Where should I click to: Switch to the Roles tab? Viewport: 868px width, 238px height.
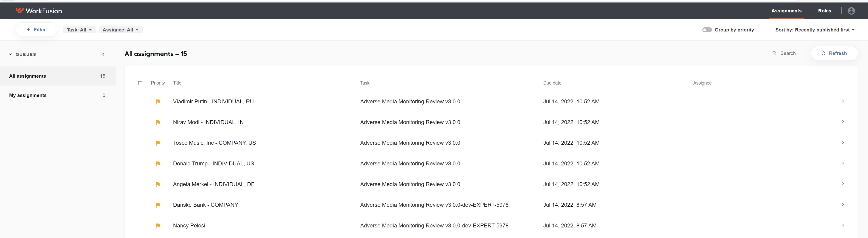(x=824, y=11)
